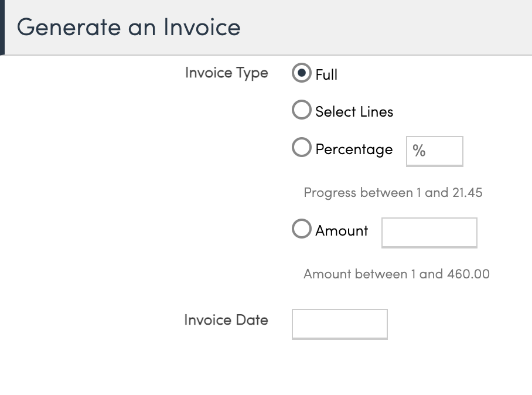This screenshot has width=532, height=395.
Task: Click the "Invoice Date" field label
Action: point(226,320)
